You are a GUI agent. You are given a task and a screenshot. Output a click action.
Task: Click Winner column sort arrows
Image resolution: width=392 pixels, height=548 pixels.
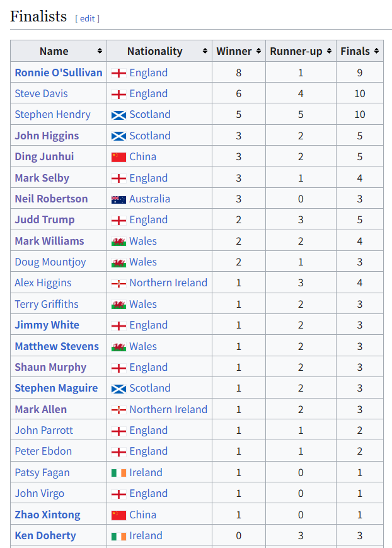pos(258,51)
